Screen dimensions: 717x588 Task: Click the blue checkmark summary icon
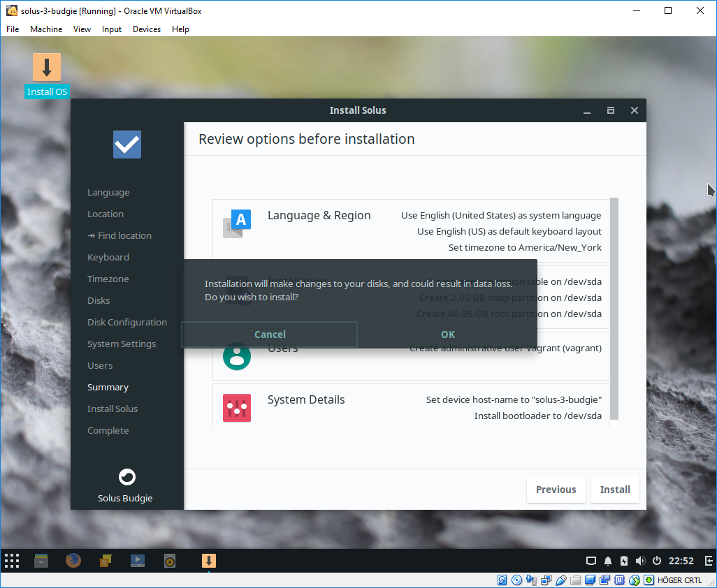[x=127, y=145]
